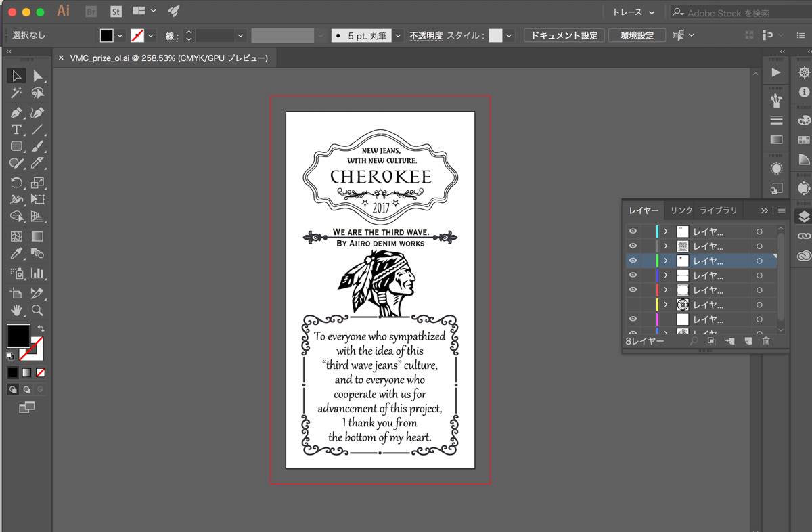This screenshot has height=532, width=812.
Task: Enable Draw Behind mode
Action: (x=27, y=390)
